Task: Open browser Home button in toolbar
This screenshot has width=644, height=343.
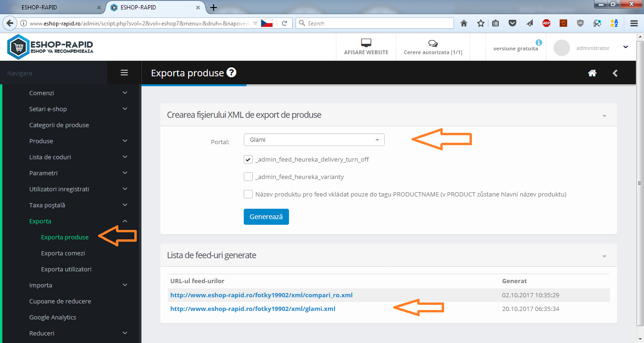Action: 464,23
